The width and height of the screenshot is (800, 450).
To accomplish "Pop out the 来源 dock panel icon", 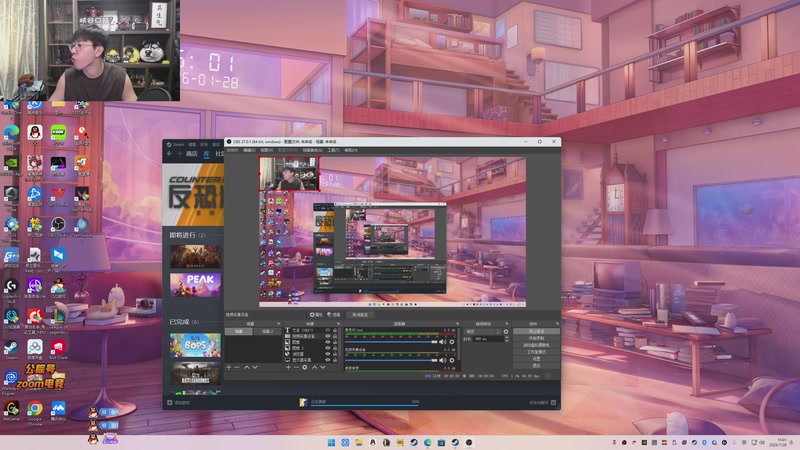I will pyautogui.click(x=338, y=323).
